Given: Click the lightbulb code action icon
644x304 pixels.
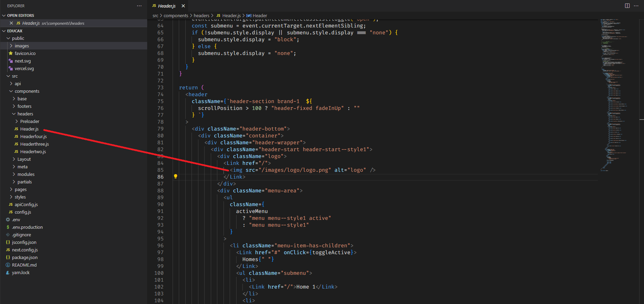Looking at the screenshot, I should (175, 177).
